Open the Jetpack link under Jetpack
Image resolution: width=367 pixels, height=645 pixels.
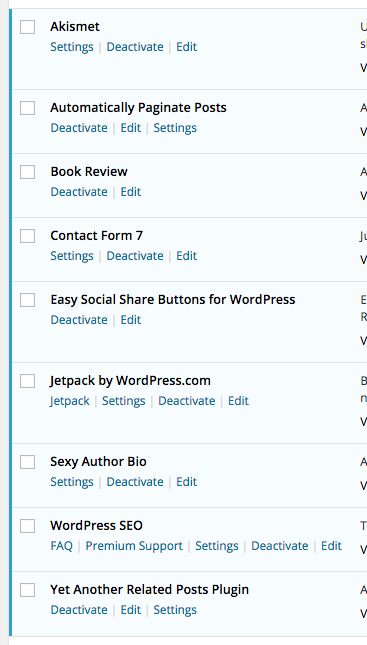[69, 401]
